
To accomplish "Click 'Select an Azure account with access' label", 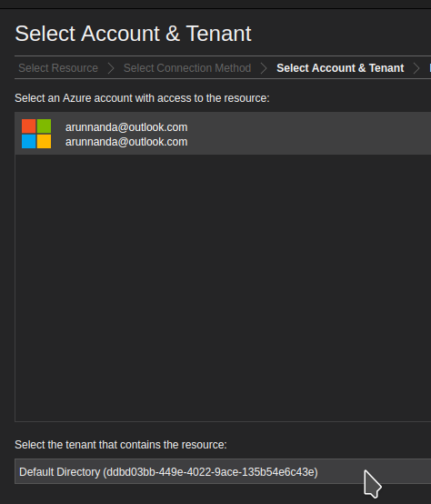I will click(142, 98).
